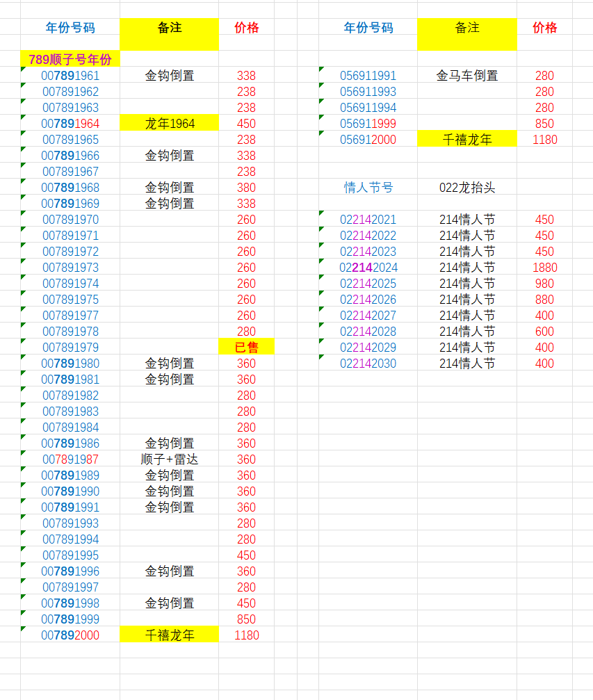593x700 pixels.
Task: Select the number cell 007892000
Action: pos(70,635)
